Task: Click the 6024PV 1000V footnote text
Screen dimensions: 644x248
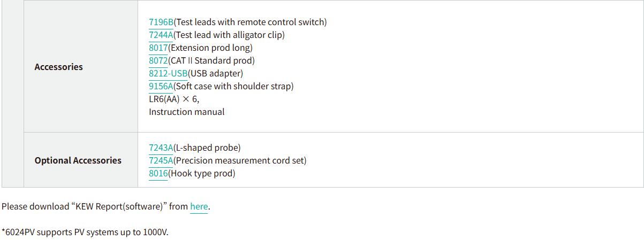Action: 85,232
